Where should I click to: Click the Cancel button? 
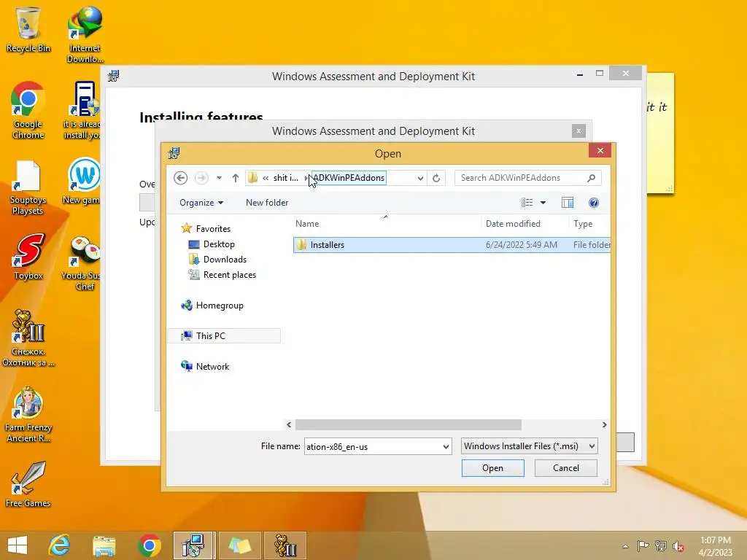(566, 467)
